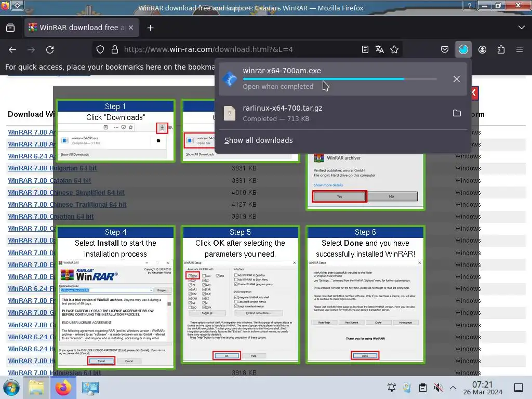
Task: Open Save to Pocket button
Action: click(445, 49)
